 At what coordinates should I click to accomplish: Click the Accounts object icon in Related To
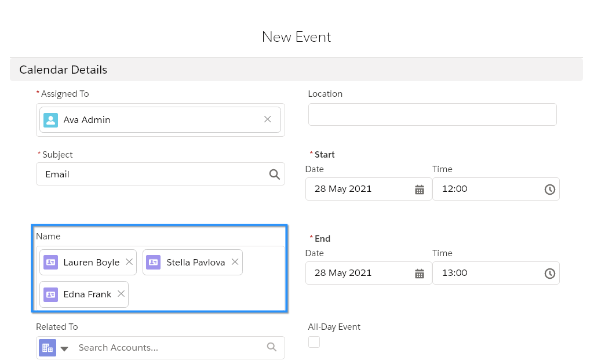(47, 347)
